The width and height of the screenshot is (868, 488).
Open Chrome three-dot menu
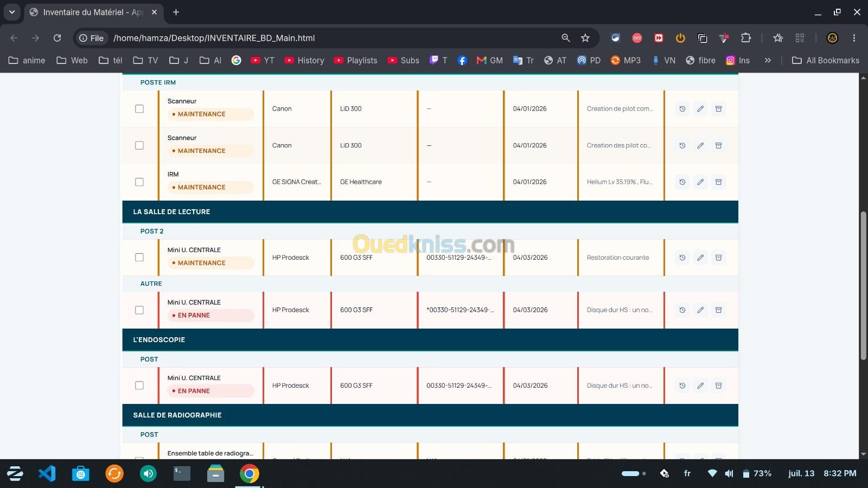[x=854, y=38]
